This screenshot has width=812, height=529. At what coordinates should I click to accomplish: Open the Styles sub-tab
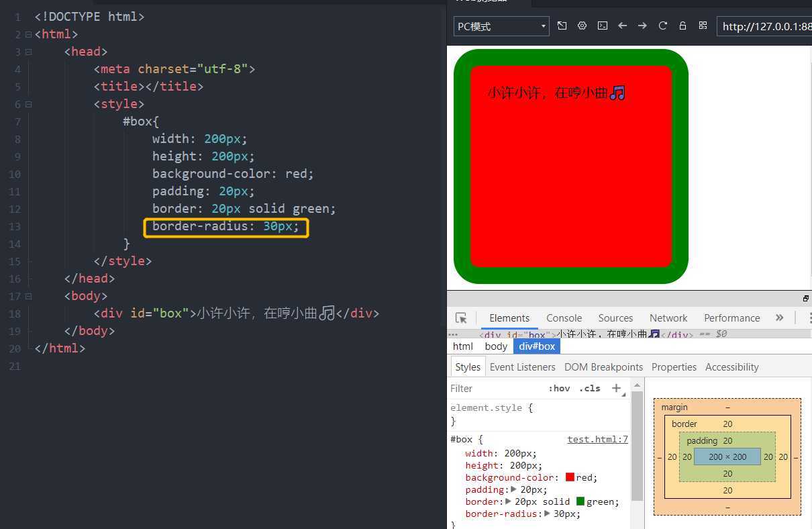click(x=468, y=367)
